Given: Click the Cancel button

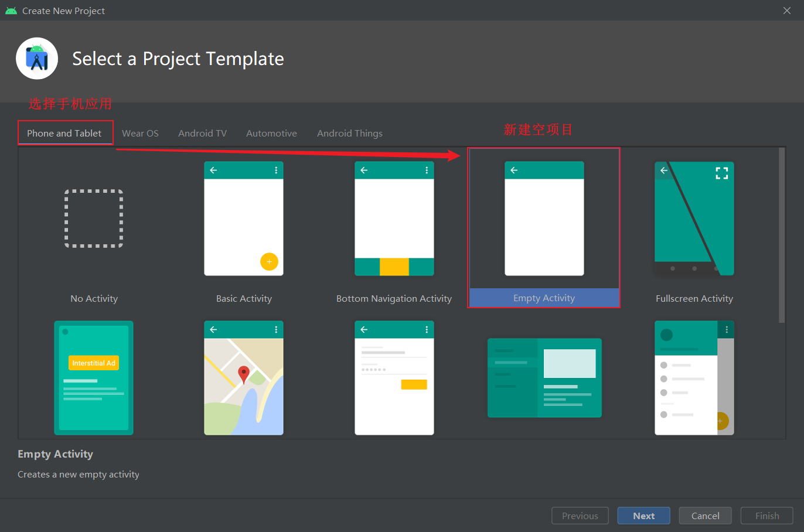Looking at the screenshot, I should pyautogui.click(x=705, y=516).
